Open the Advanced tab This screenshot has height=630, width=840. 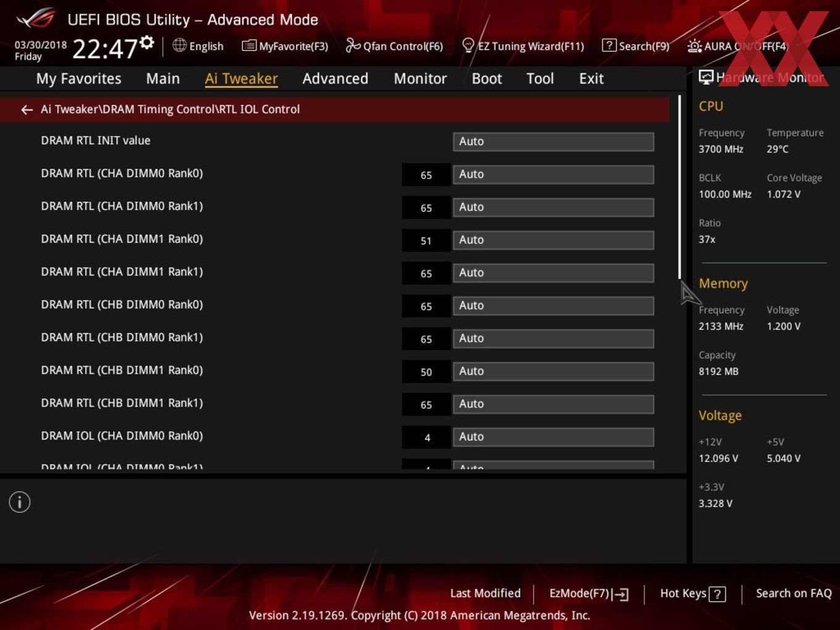[x=335, y=78]
